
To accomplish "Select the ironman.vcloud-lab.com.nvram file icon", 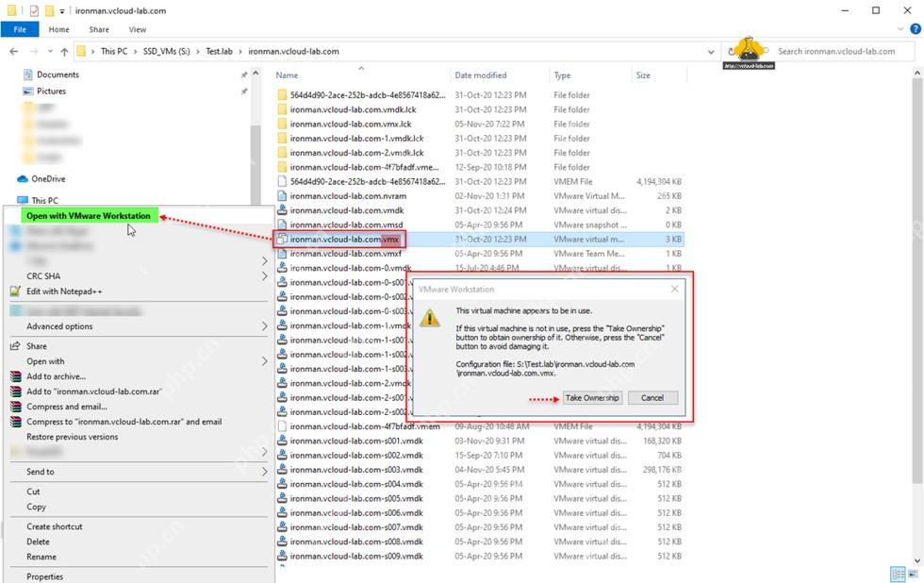I will [282, 195].
